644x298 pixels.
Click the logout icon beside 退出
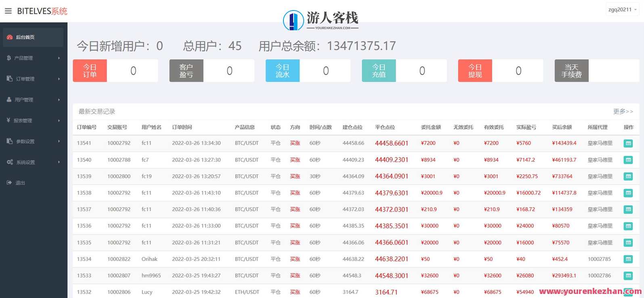[10, 183]
